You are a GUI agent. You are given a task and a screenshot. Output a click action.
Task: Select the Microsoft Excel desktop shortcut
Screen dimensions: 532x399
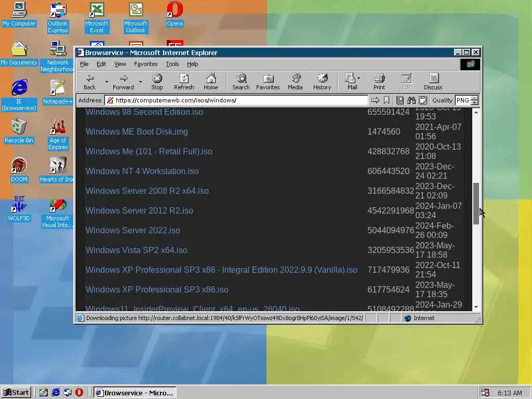click(x=97, y=17)
